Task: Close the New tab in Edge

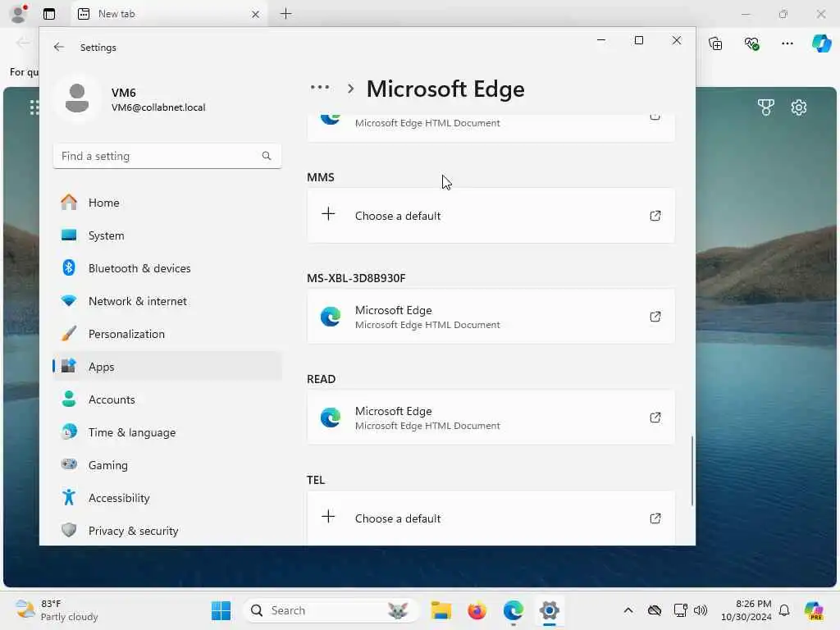Action: (256, 15)
